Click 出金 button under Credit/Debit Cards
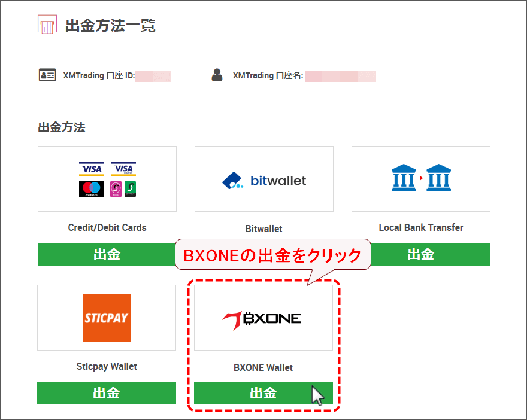The image size is (527, 420). pos(107,254)
